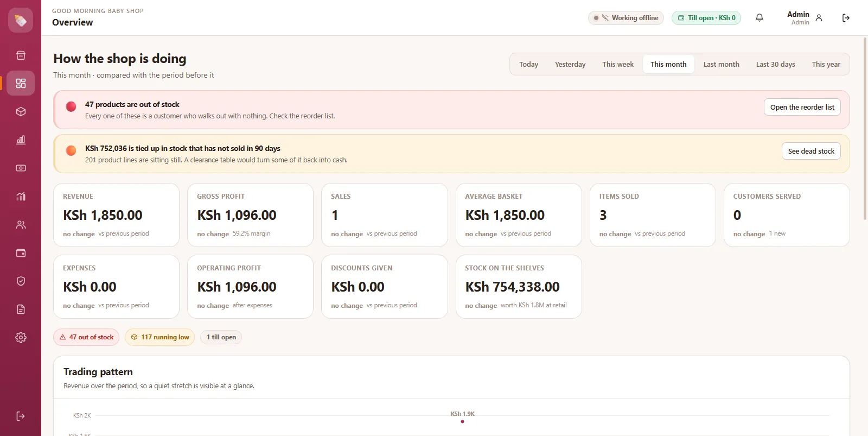Screen dimensions: 868x436
Task: Click the logout arrow icon in header
Action: pos(846,18)
